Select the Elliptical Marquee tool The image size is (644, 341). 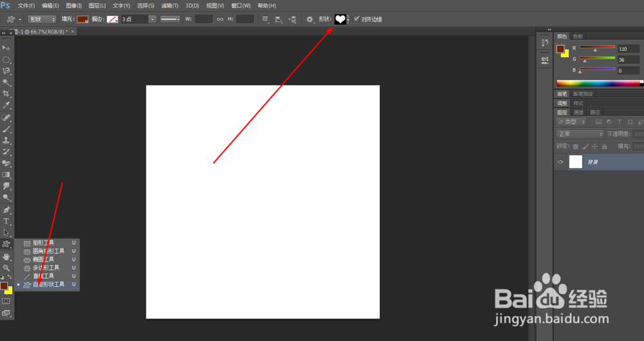point(6,59)
